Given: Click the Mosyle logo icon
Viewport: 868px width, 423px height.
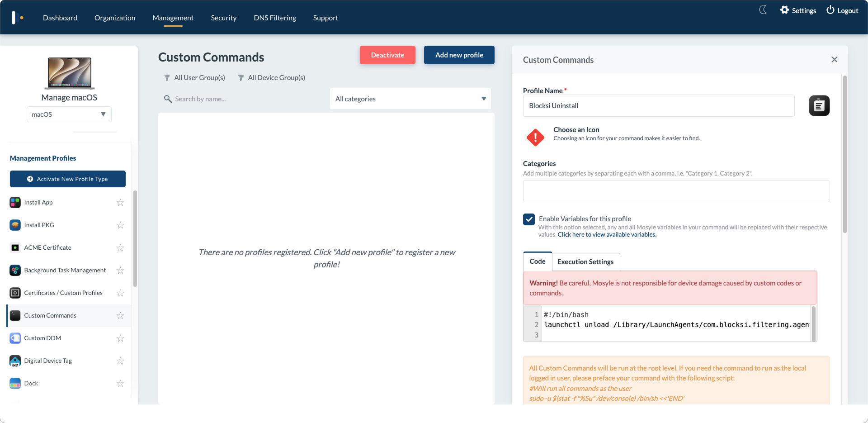Looking at the screenshot, I should coord(17,18).
